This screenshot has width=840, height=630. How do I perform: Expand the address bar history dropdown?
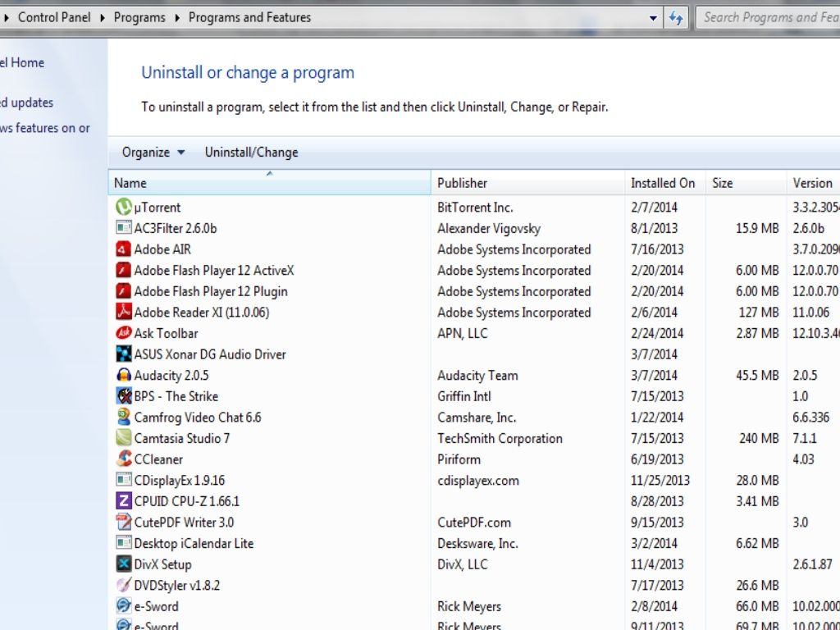653,17
